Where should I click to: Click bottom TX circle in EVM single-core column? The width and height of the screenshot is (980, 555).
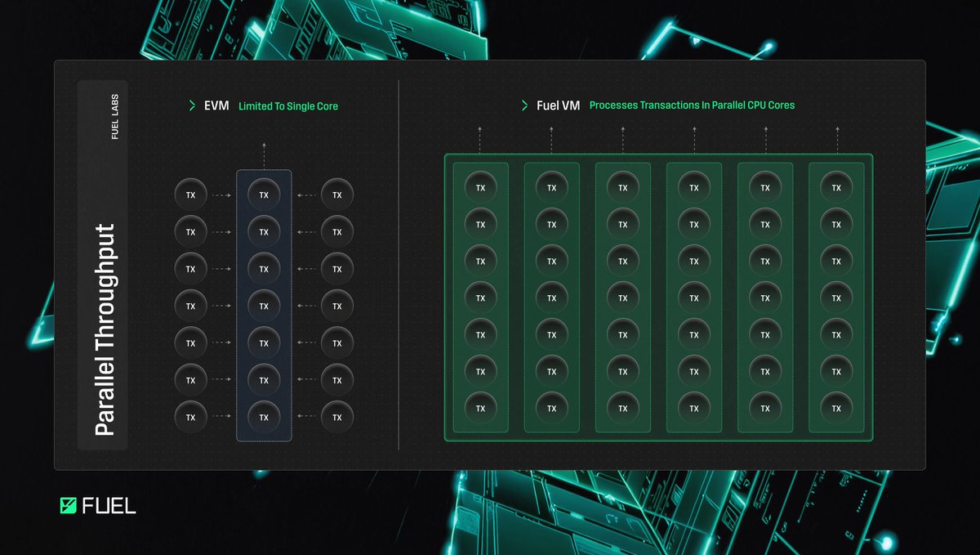coord(264,417)
